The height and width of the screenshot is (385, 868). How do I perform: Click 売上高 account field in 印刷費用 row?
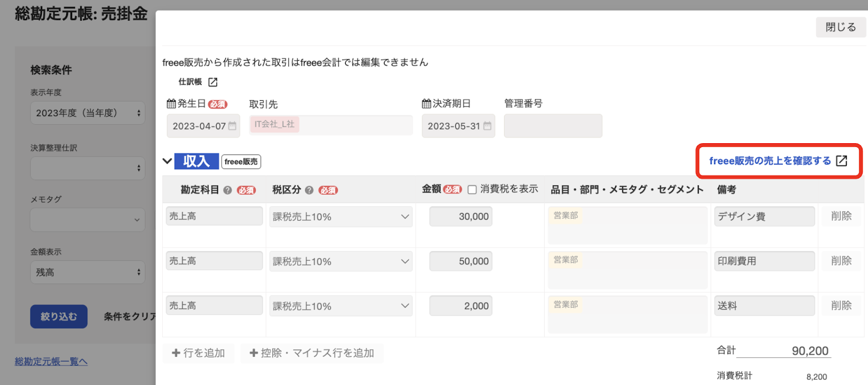pos(214,261)
